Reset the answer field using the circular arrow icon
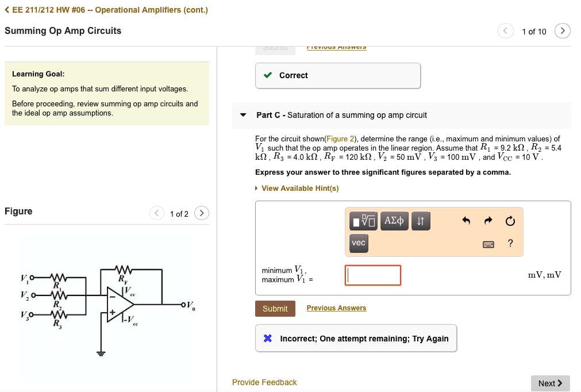This screenshot has height=392, width=581. [509, 221]
